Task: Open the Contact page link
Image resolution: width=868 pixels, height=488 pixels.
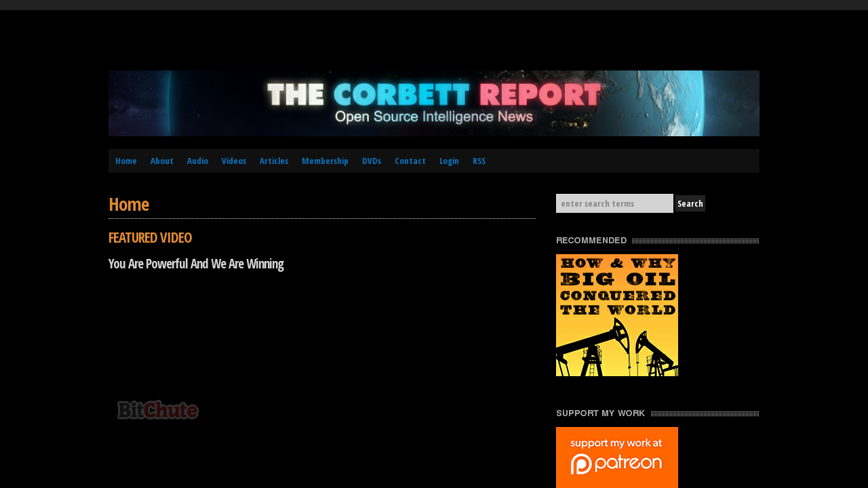Action: (x=410, y=161)
